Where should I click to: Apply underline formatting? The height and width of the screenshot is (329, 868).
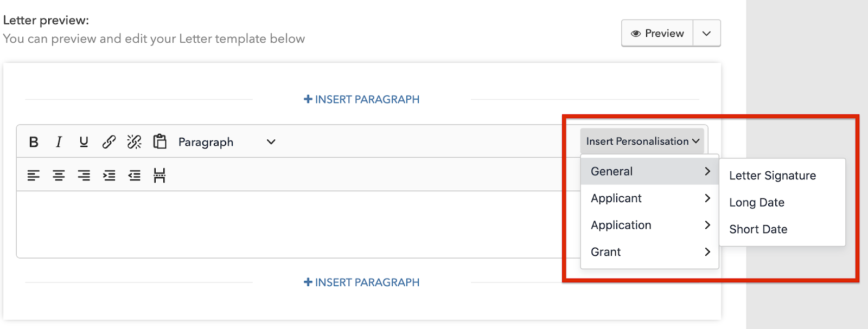84,142
